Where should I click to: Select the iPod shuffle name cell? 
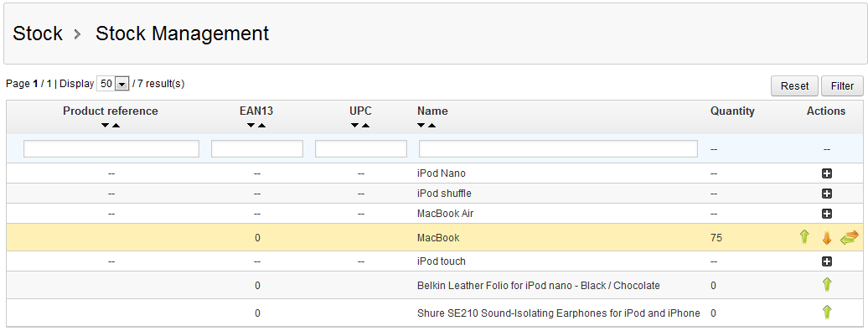click(x=444, y=194)
